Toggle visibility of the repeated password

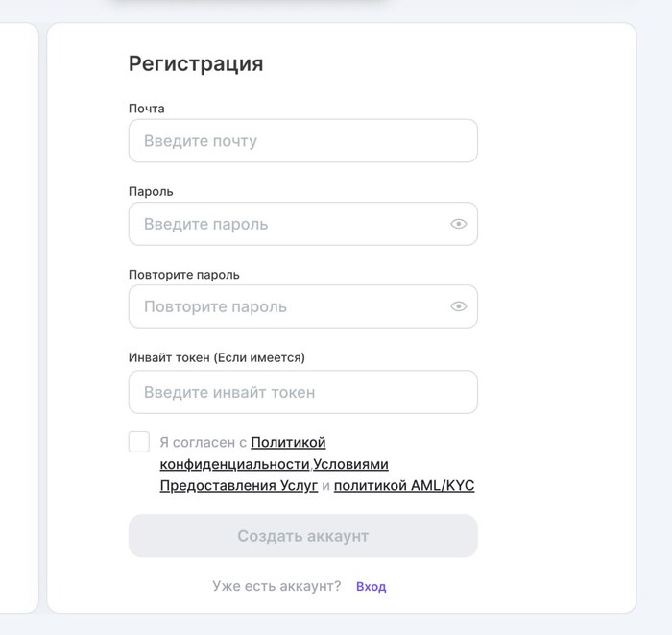(459, 306)
